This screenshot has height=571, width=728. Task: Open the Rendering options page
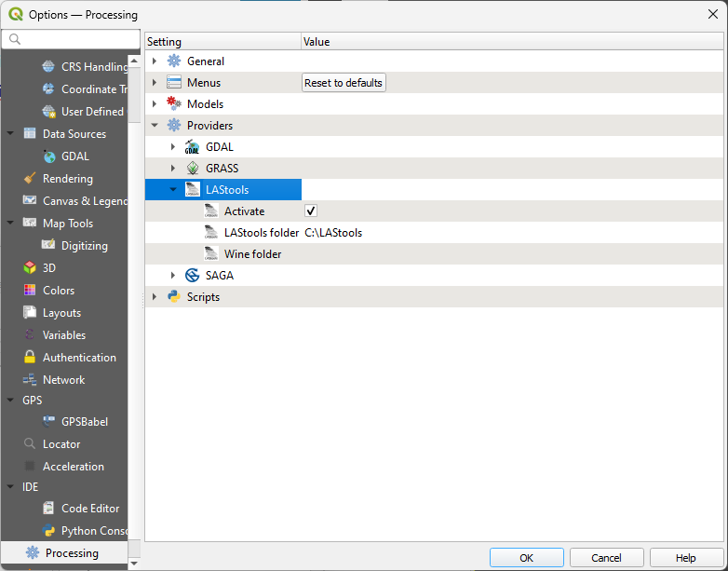67,179
